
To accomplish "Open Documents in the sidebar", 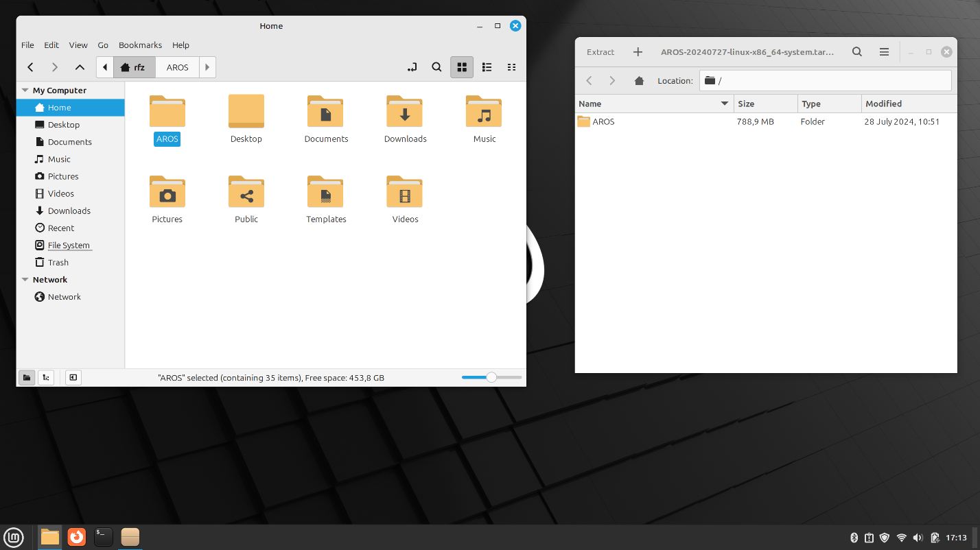I will (x=71, y=142).
